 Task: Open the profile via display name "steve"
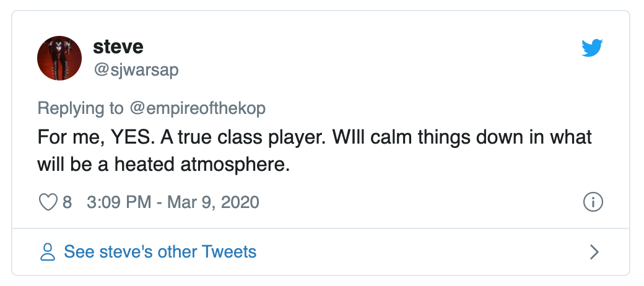point(118,46)
